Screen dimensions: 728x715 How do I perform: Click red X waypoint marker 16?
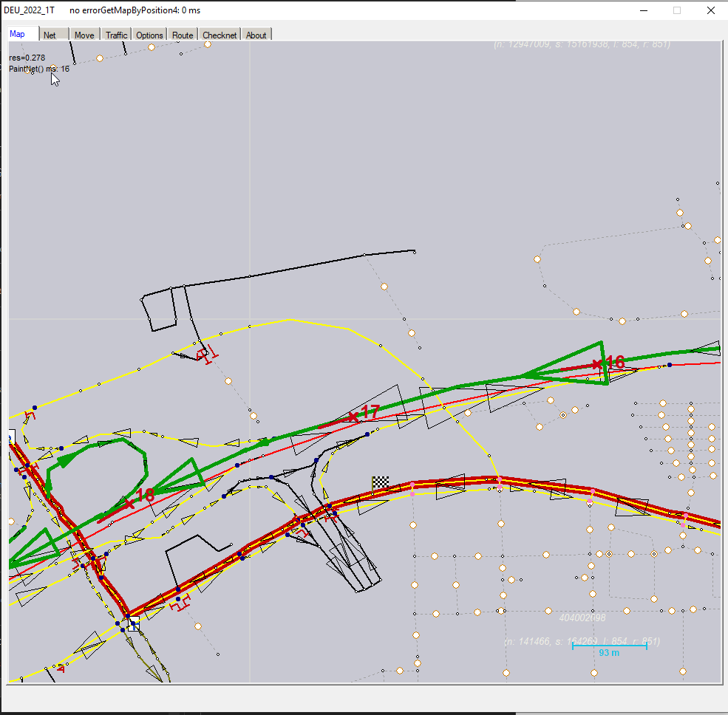click(596, 364)
